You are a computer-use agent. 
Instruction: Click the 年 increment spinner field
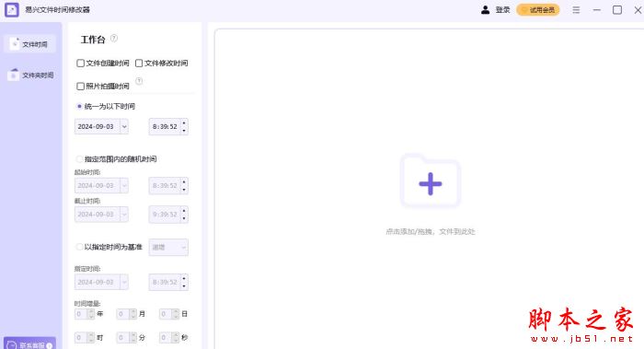tap(85, 314)
